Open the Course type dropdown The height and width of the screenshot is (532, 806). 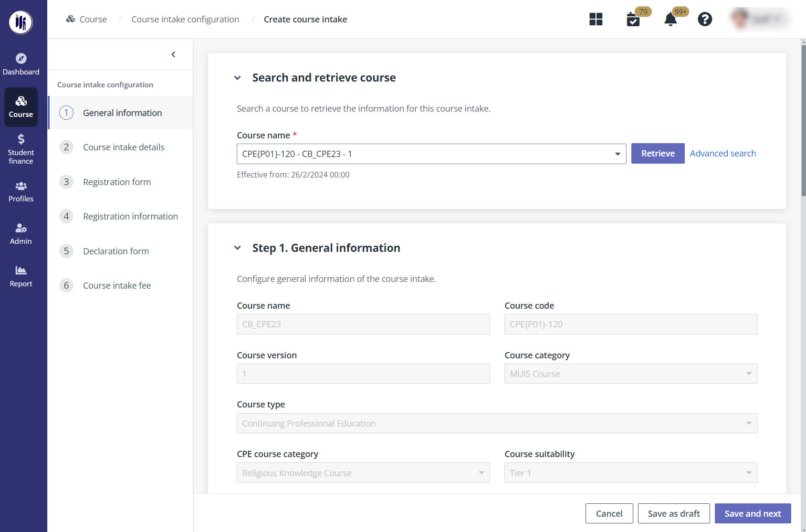[x=497, y=423]
